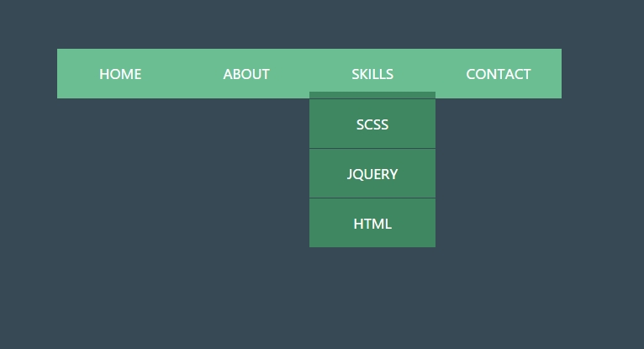Go to the CONTACT menu item

point(499,74)
